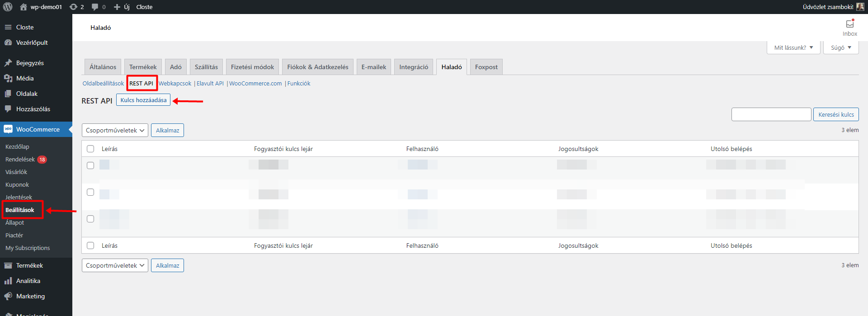Click the WordPress logo icon
The width and height of the screenshot is (868, 316).
click(x=8, y=7)
